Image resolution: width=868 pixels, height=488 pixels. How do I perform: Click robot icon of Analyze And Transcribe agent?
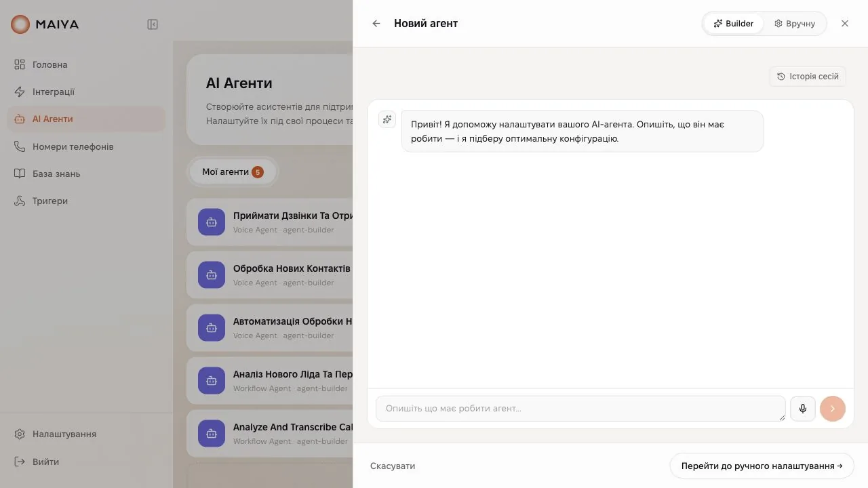tap(212, 434)
